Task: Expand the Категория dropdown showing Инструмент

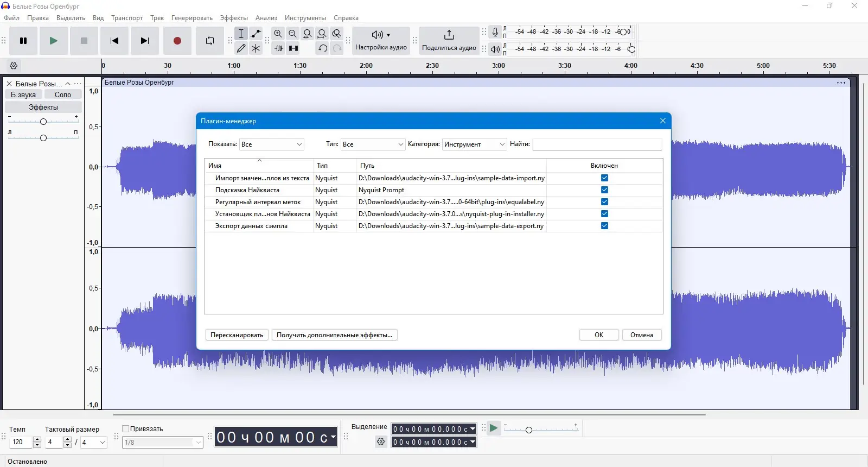Action: click(x=474, y=144)
